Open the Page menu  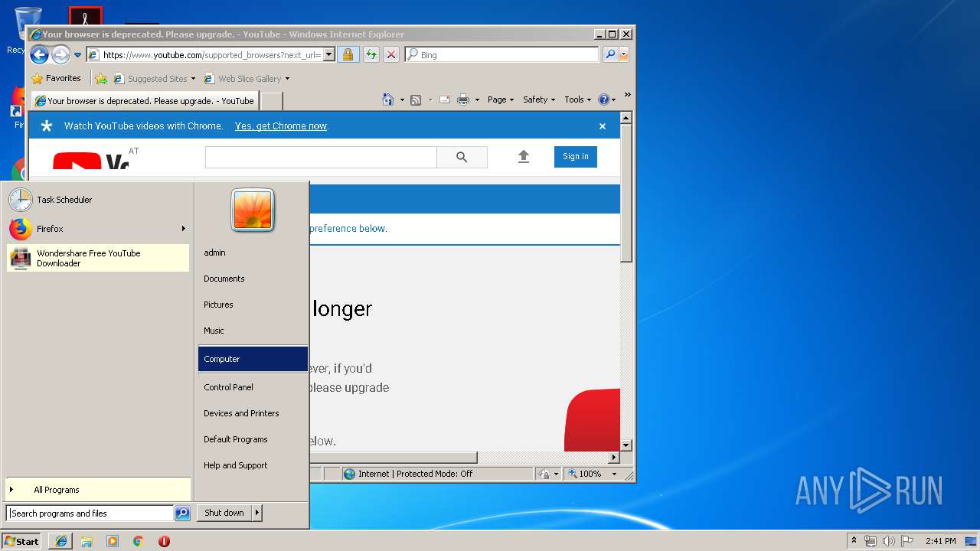click(x=501, y=99)
